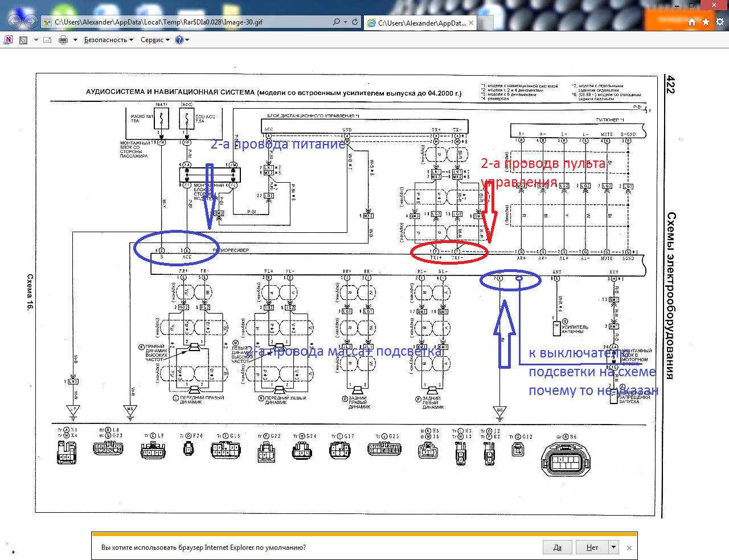Open the dropdown next to Нет button
729x560 pixels.
pyautogui.click(x=613, y=547)
